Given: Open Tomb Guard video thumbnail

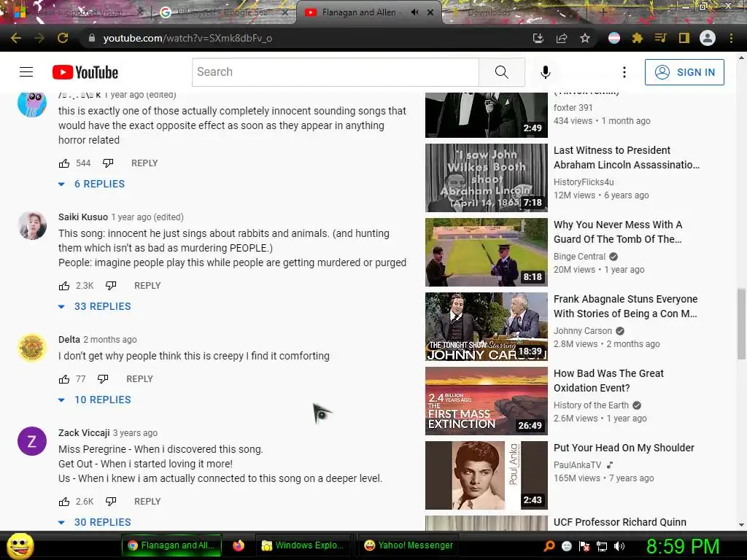Looking at the screenshot, I should click(x=487, y=252).
